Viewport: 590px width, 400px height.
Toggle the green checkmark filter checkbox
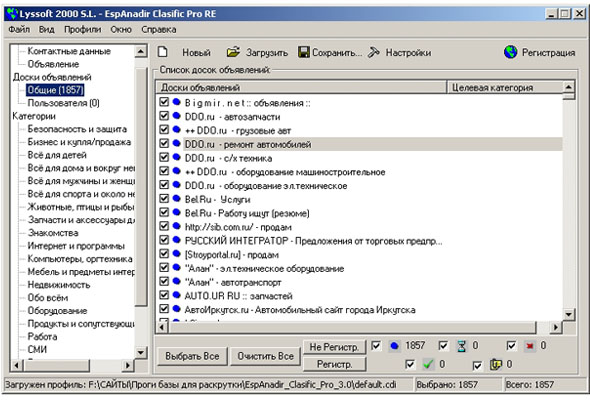click(x=410, y=364)
